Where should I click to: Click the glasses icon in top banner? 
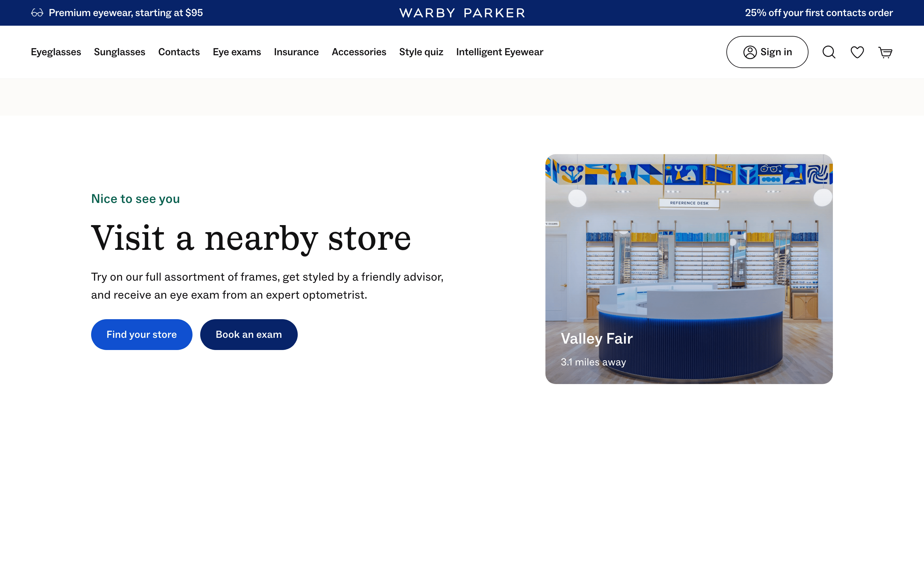coord(37,13)
